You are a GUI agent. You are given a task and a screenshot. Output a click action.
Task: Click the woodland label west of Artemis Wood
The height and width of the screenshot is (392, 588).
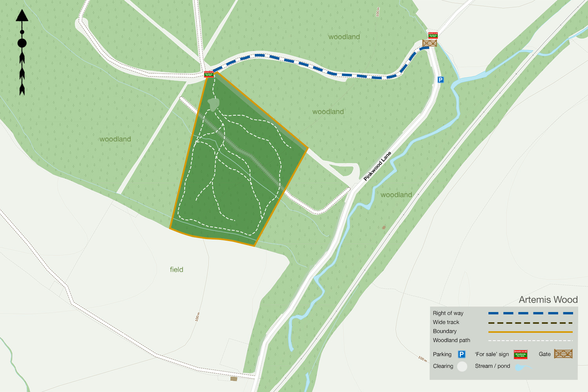coord(115,139)
